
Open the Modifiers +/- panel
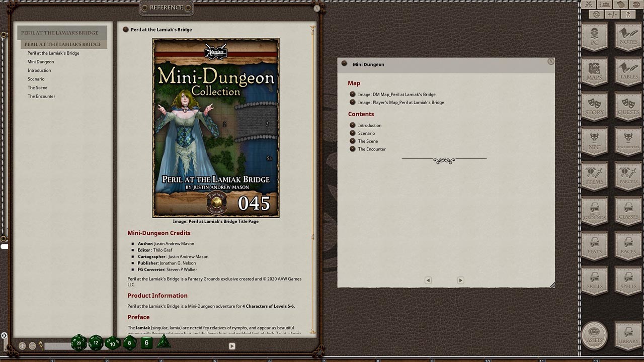[x=613, y=14]
